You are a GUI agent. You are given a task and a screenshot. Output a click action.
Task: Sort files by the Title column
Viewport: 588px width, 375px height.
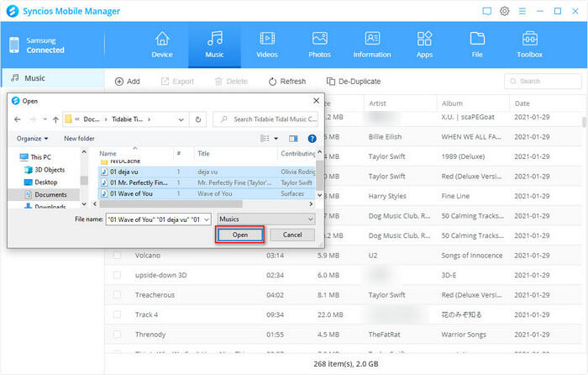203,153
